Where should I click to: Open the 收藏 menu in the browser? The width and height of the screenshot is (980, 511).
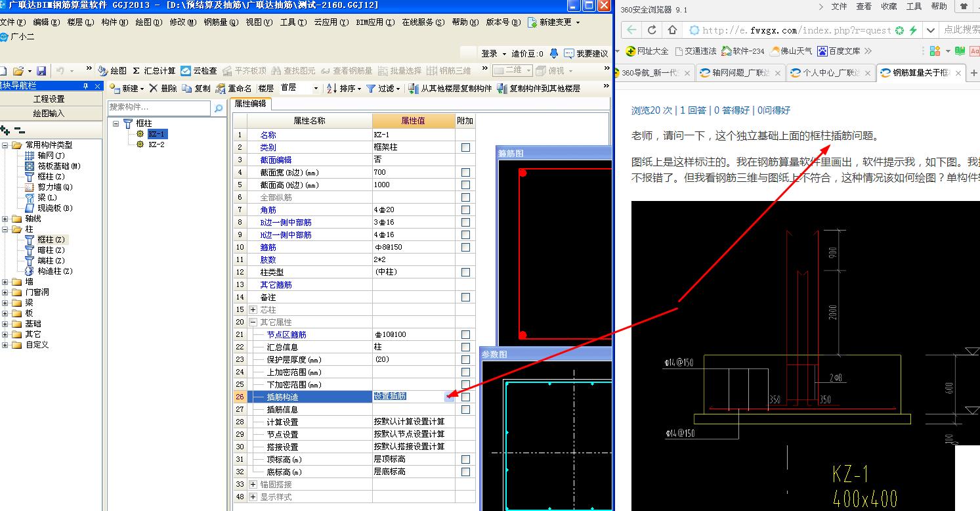(889, 7)
